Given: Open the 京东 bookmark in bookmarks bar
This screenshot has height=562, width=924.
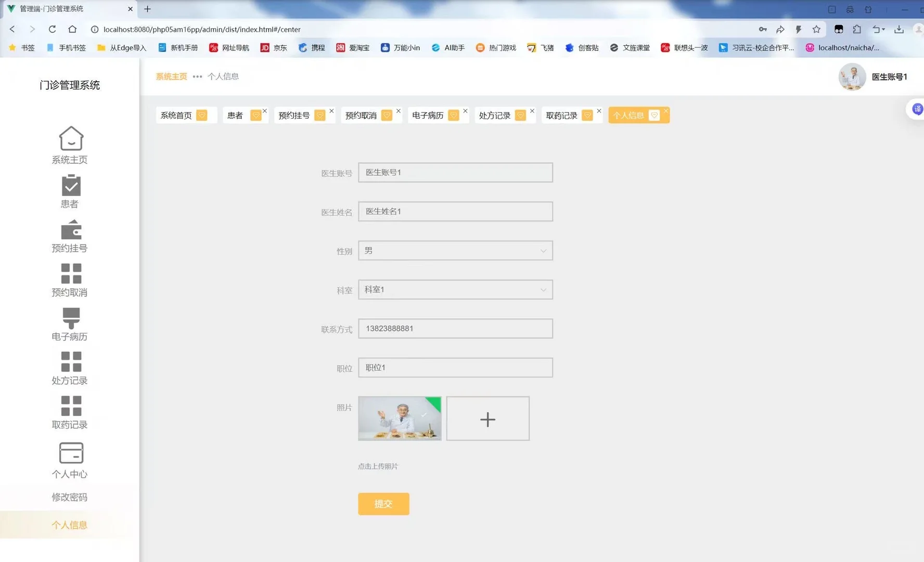Looking at the screenshot, I should (x=274, y=47).
